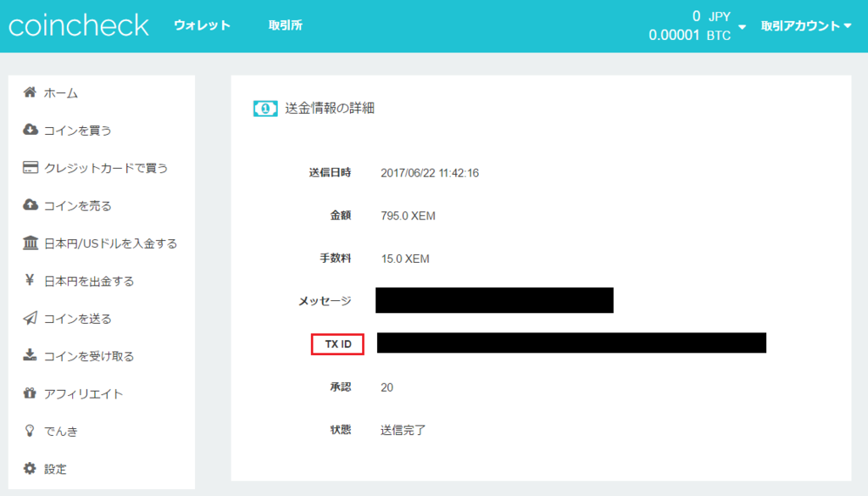Click the light bulb icon beside でんき
868x496 pixels.
pos(31,432)
